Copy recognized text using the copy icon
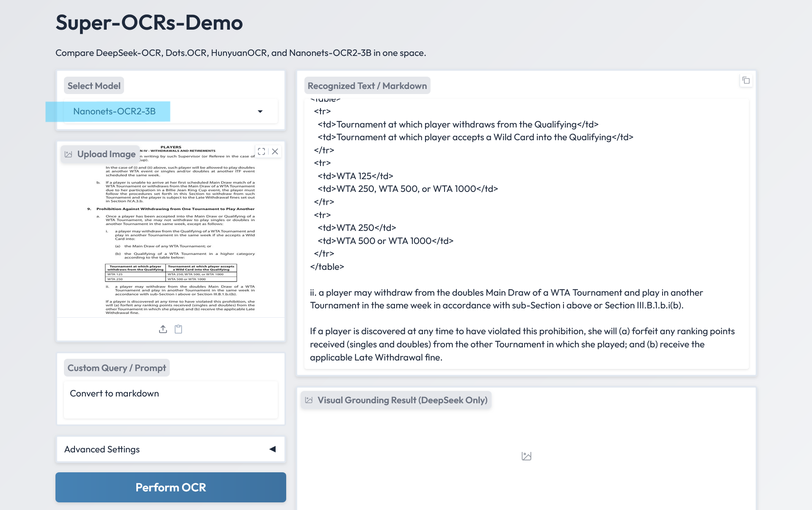Screen dimensions: 812x510 click(746, 80)
